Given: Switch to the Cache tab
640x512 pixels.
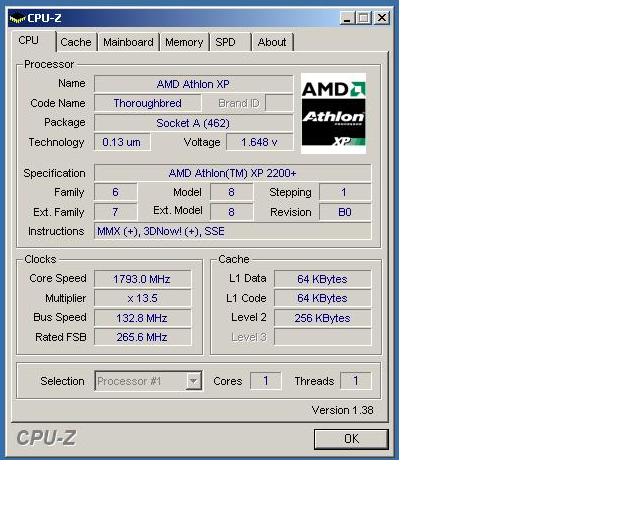Looking at the screenshot, I should [x=76, y=42].
